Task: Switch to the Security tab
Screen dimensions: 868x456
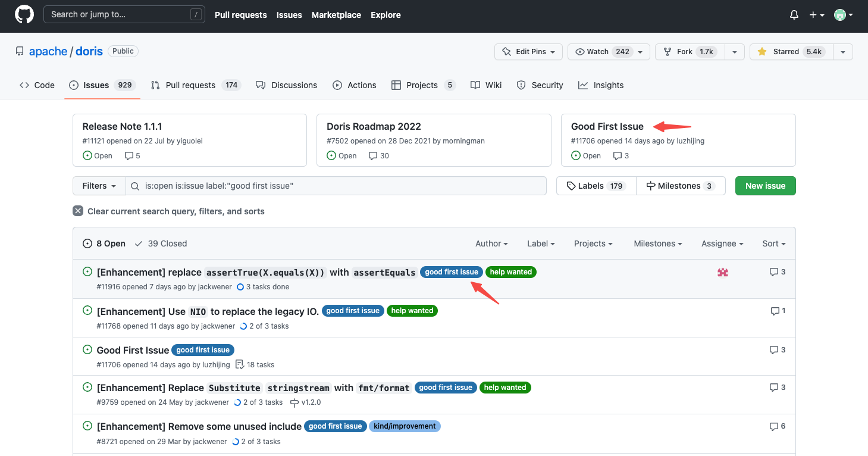Action: 540,85
